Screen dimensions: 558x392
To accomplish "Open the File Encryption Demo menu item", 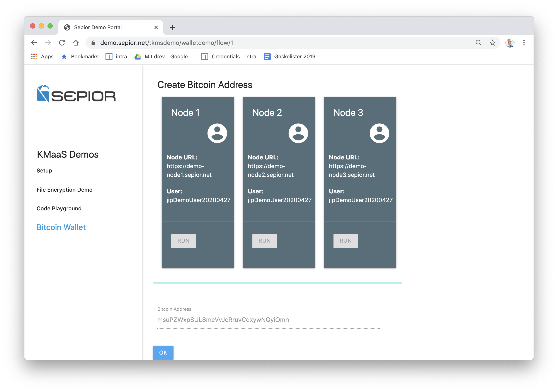I will tap(64, 190).
